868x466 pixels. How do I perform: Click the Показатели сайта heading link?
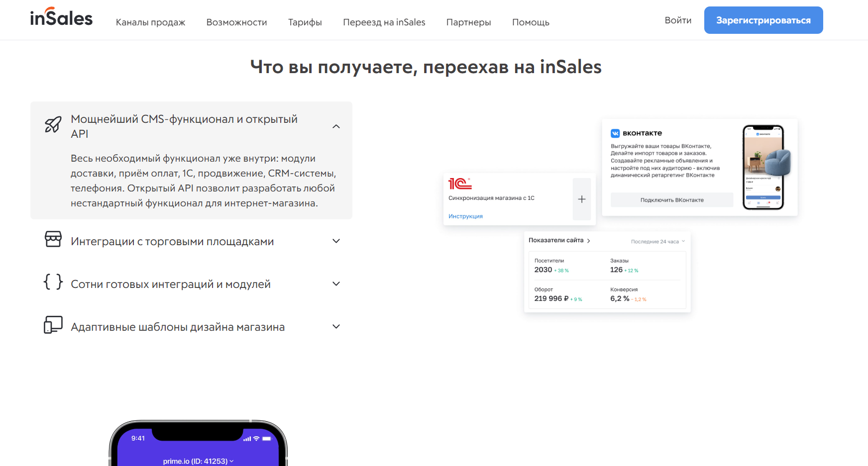point(556,240)
